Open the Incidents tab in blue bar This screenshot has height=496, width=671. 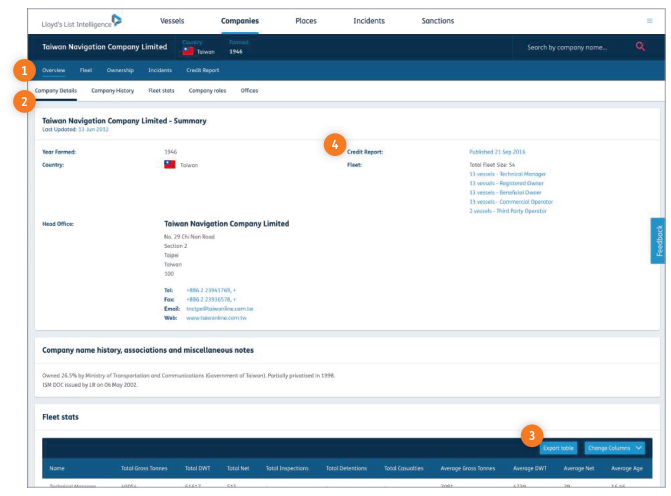(160, 70)
